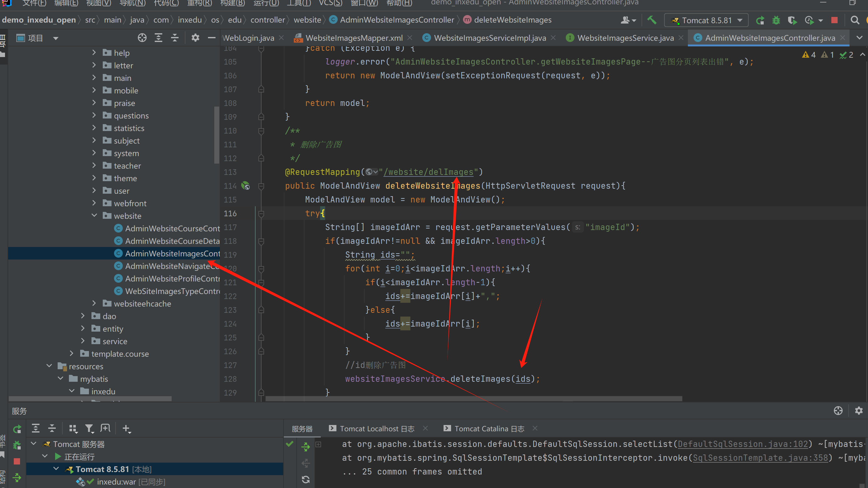
Task: Click the Services panel crosshair icon
Action: [x=838, y=411]
